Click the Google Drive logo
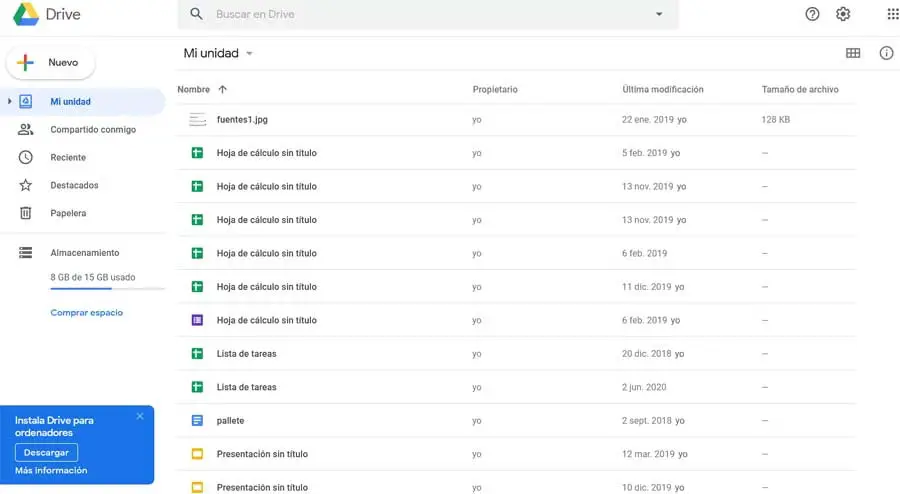Image resolution: width=900 pixels, height=494 pixels. [x=26, y=14]
